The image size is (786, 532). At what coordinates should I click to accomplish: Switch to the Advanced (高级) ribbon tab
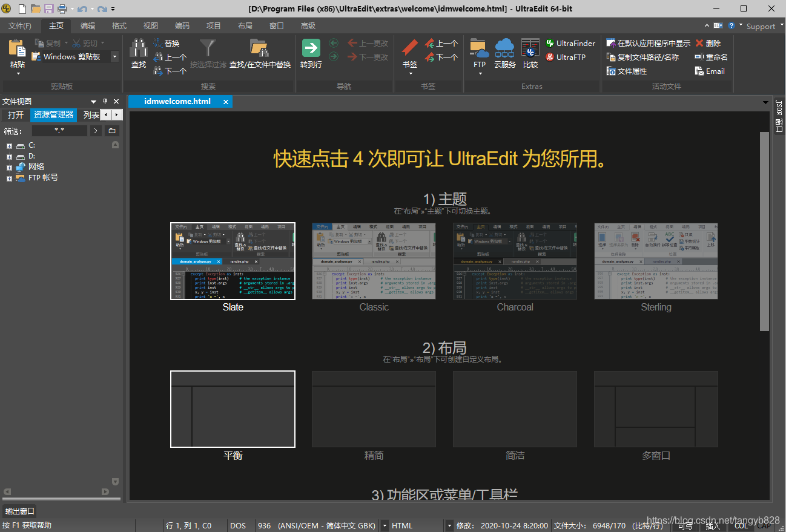pyautogui.click(x=308, y=25)
